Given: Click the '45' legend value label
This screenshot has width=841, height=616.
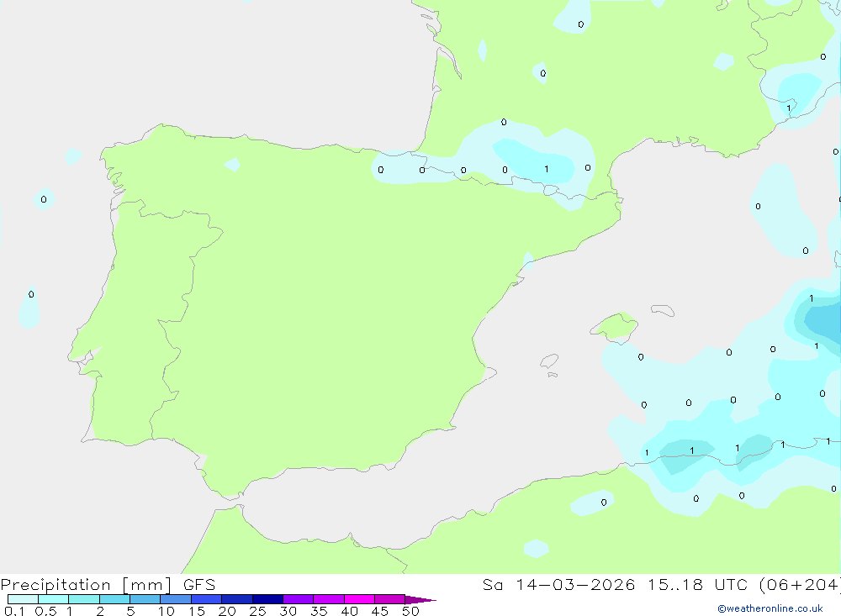Looking at the screenshot, I should (380, 611).
